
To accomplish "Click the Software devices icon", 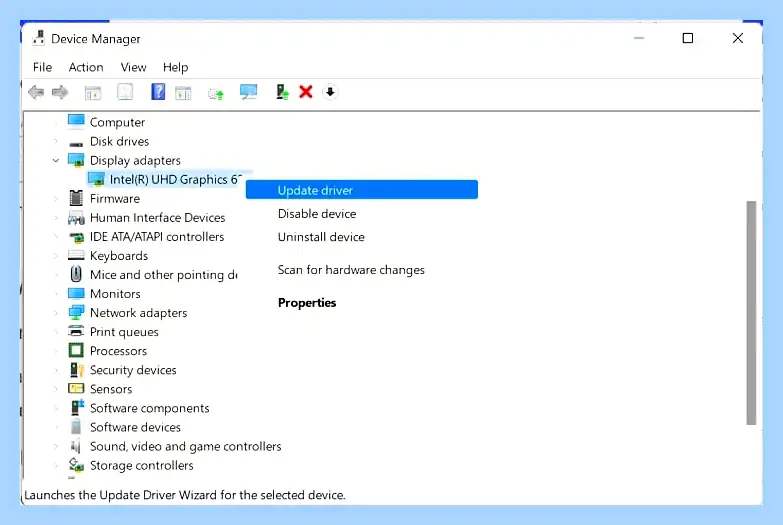I will click(x=76, y=427).
